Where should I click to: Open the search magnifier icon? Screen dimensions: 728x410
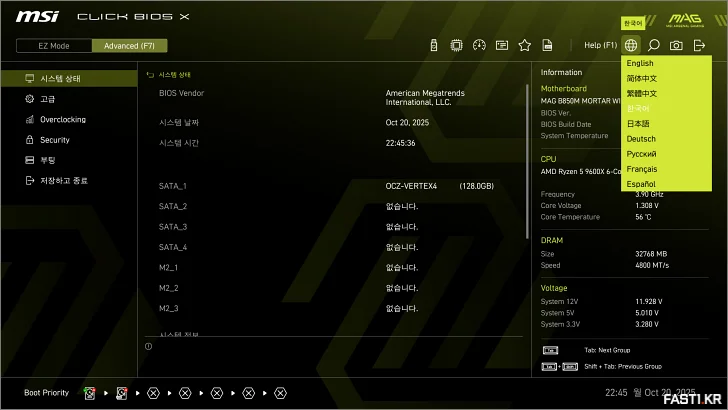coord(654,46)
